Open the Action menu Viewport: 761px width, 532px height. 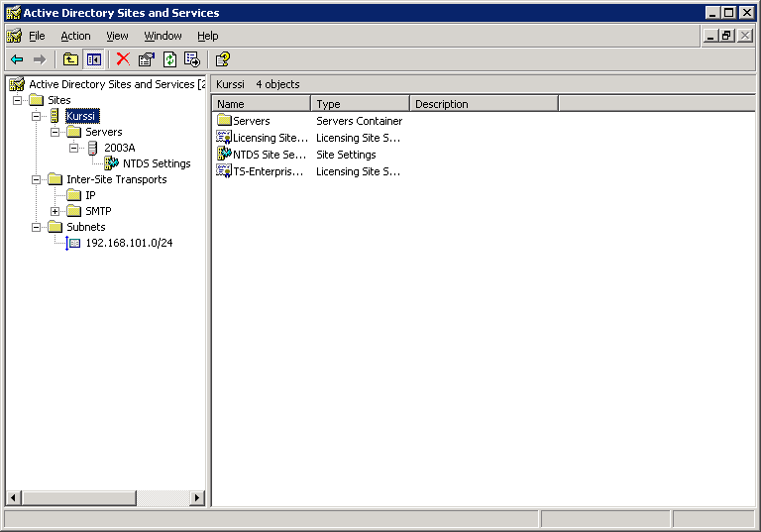coord(75,36)
